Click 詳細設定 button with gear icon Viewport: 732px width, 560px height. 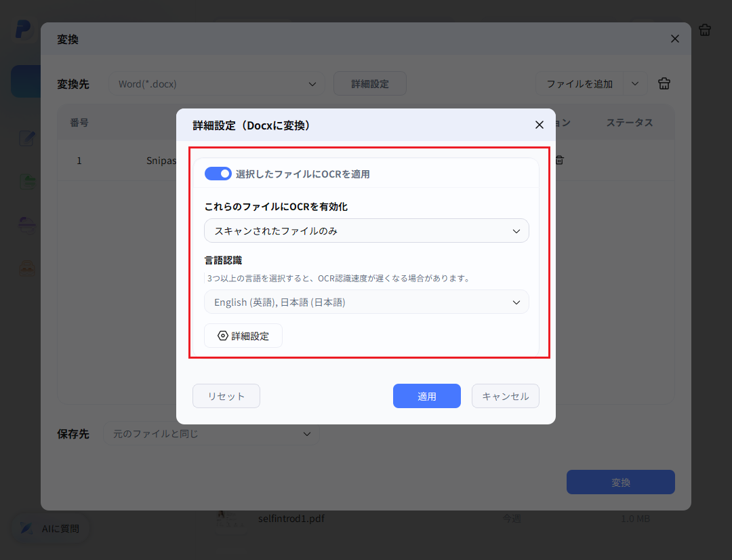click(x=243, y=336)
